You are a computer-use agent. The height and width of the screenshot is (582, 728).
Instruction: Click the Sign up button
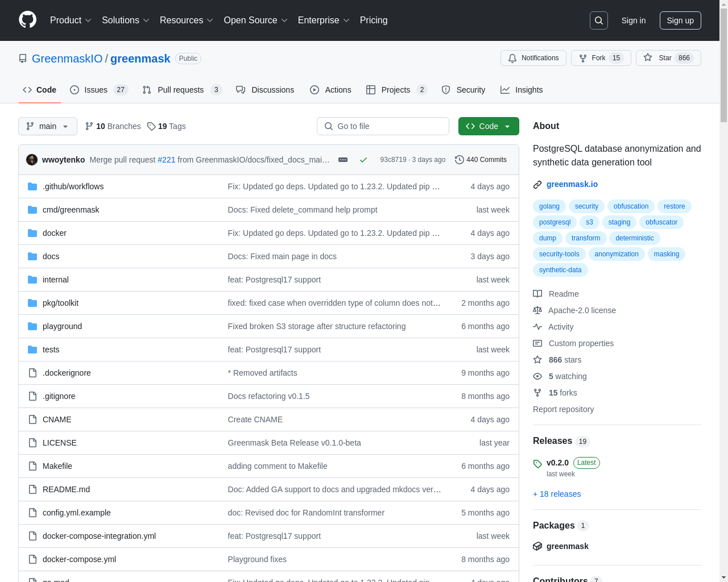pos(680,20)
